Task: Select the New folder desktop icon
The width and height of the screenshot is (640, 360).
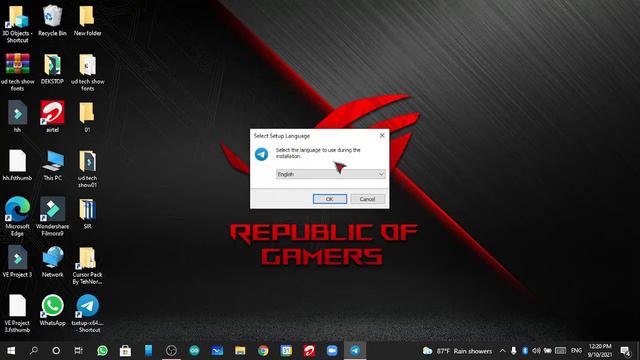Action: pos(87,20)
